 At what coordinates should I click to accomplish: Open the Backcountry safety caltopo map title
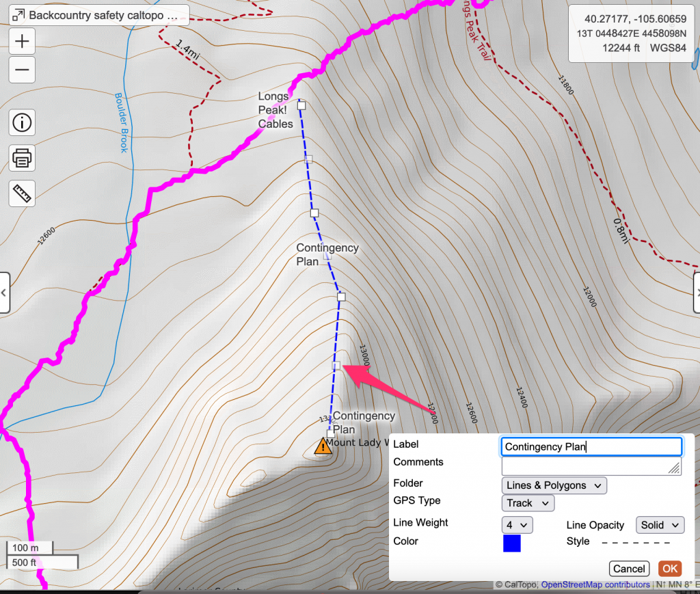click(x=99, y=14)
